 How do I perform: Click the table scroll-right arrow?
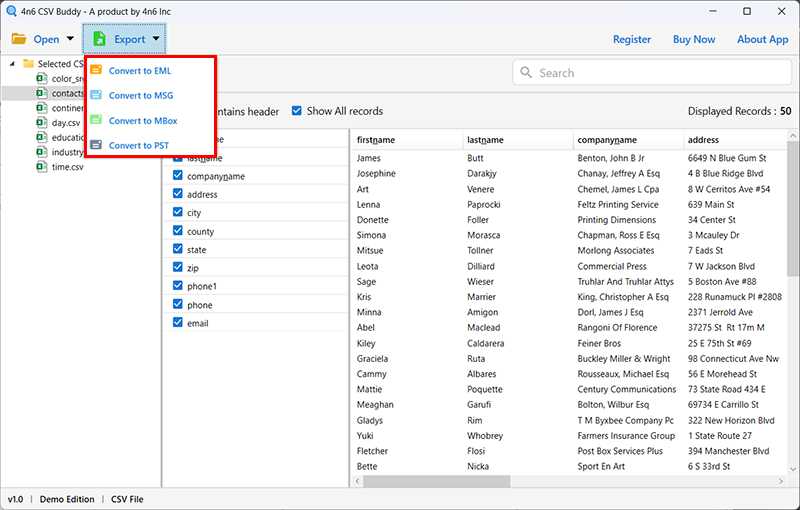click(781, 481)
